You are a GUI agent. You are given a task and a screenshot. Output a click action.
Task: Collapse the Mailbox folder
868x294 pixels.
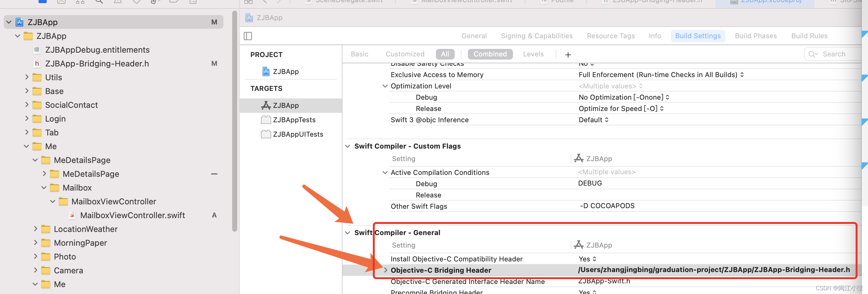pyautogui.click(x=44, y=188)
